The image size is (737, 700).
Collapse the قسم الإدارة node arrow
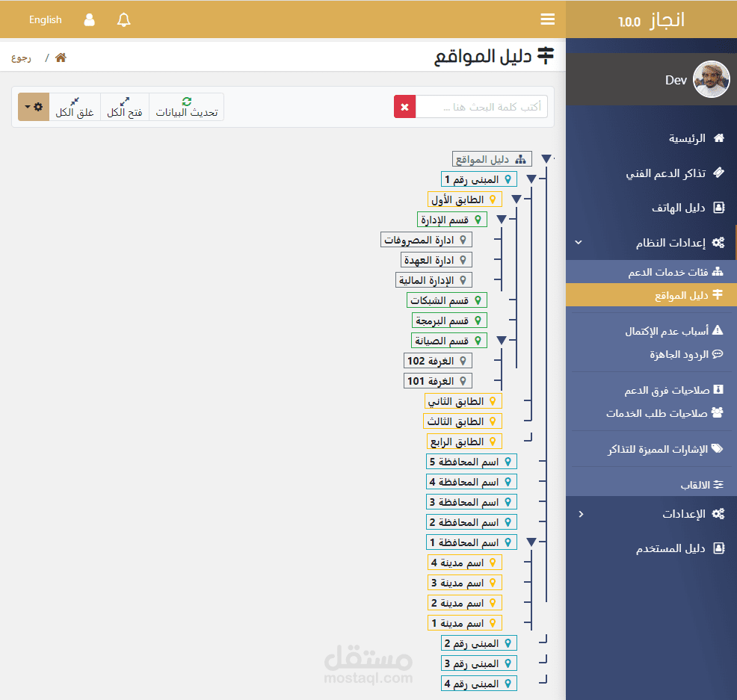[501, 220]
